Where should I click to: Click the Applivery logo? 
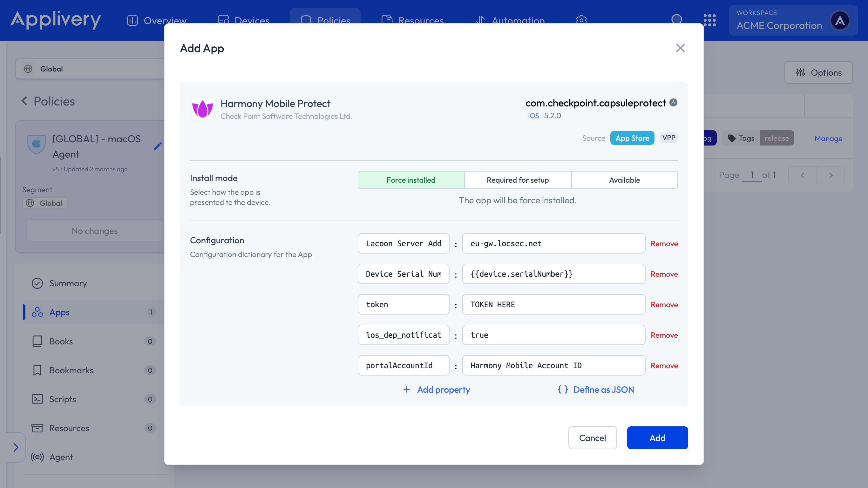(56, 20)
